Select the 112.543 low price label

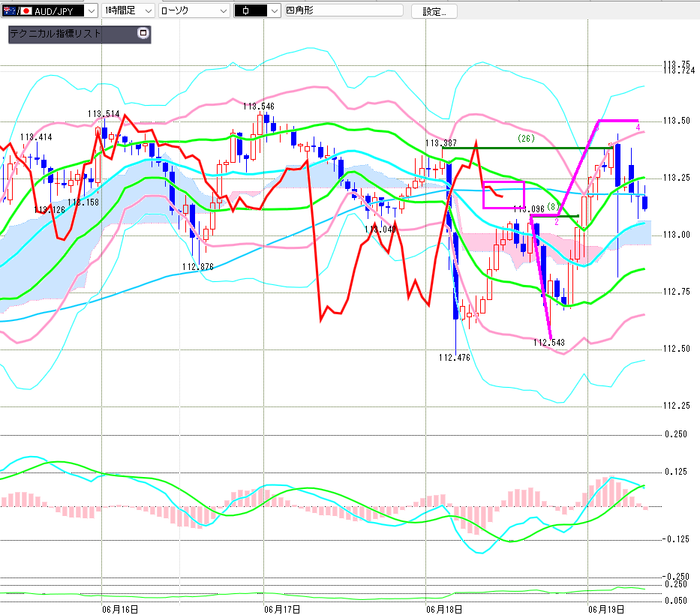click(x=549, y=342)
